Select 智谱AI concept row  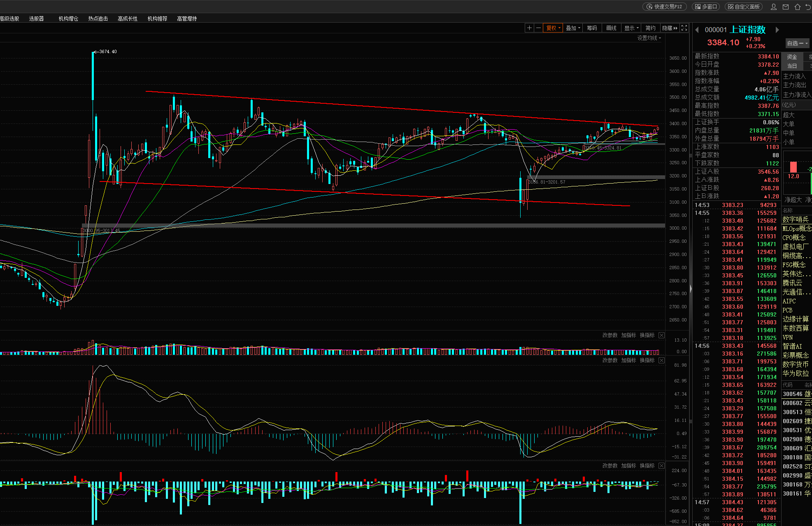796,346
